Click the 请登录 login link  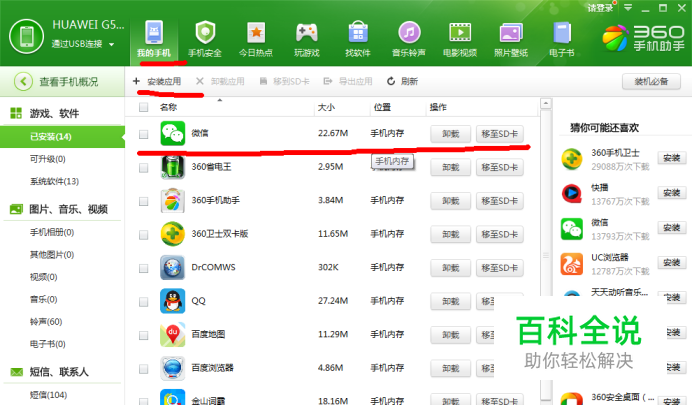(600, 8)
